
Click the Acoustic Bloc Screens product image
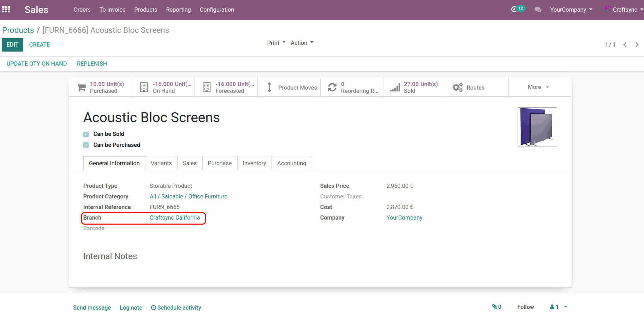(537, 127)
